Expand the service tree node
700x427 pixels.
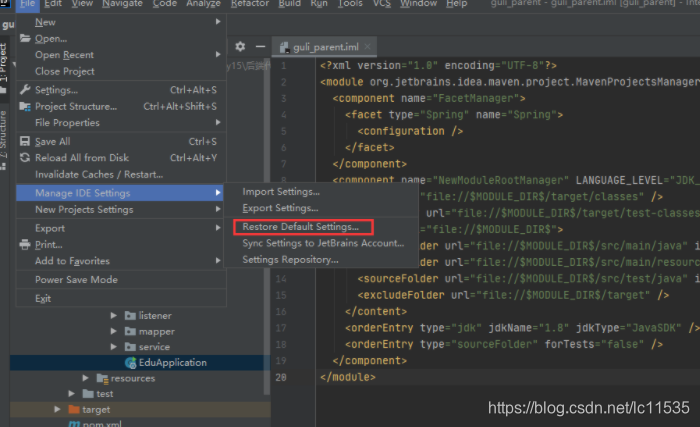[x=114, y=347]
